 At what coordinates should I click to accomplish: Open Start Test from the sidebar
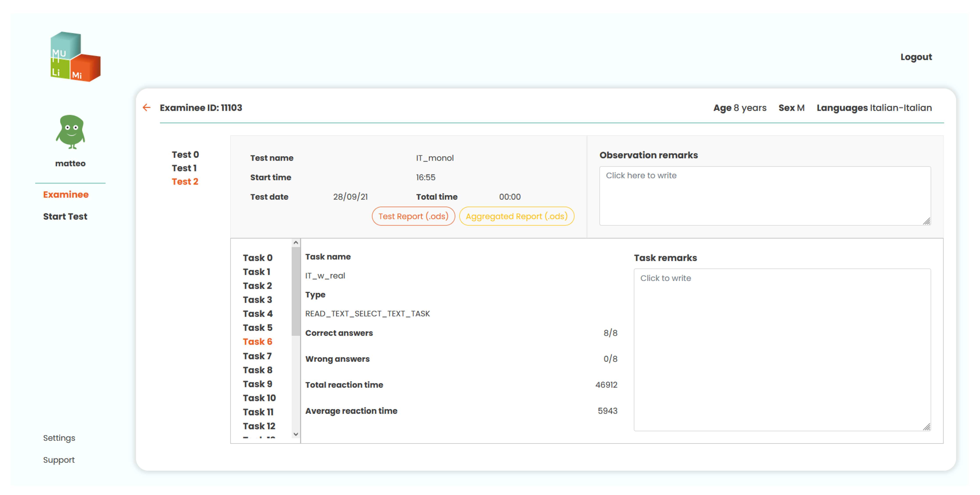(x=65, y=216)
